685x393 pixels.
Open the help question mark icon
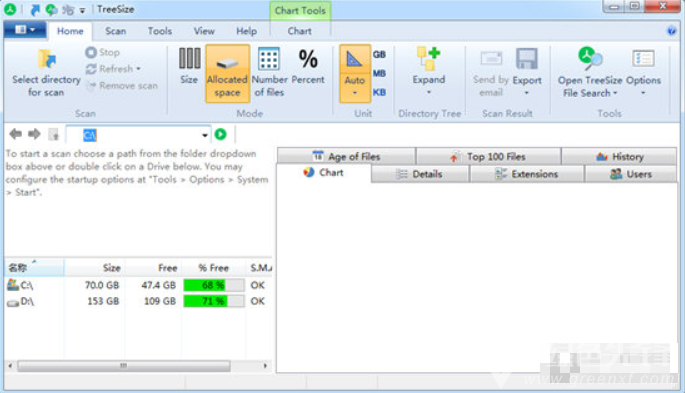(x=671, y=31)
